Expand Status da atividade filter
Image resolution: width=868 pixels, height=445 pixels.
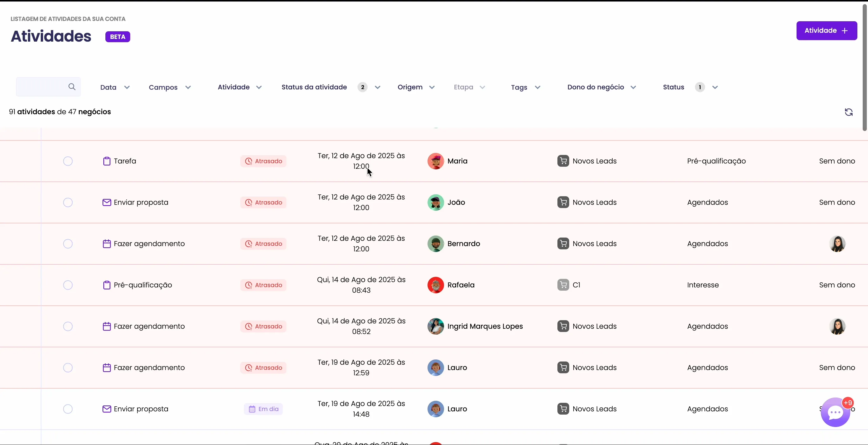(x=331, y=87)
